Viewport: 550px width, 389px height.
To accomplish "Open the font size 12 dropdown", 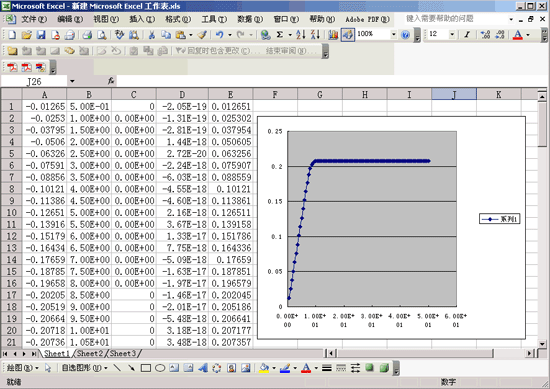I will pos(452,34).
